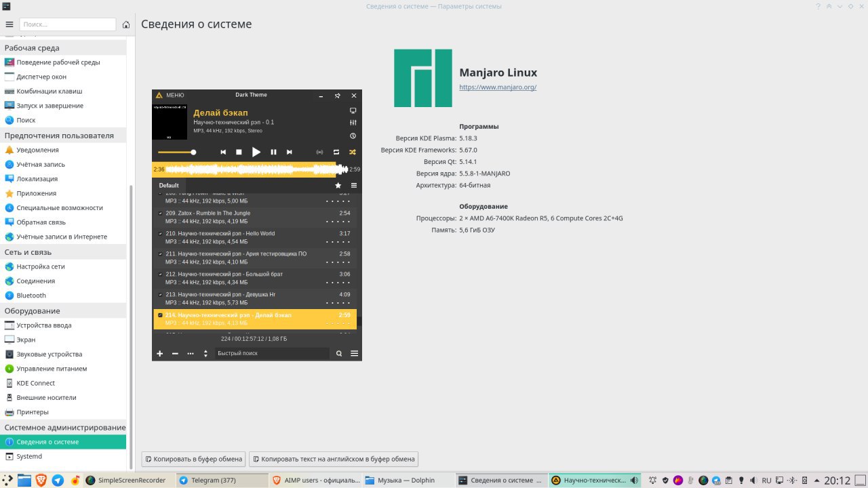Viewport: 868px width, 488px height.
Task: Open AIMP equalizer sliders icon
Action: click(x=353, y=123)
